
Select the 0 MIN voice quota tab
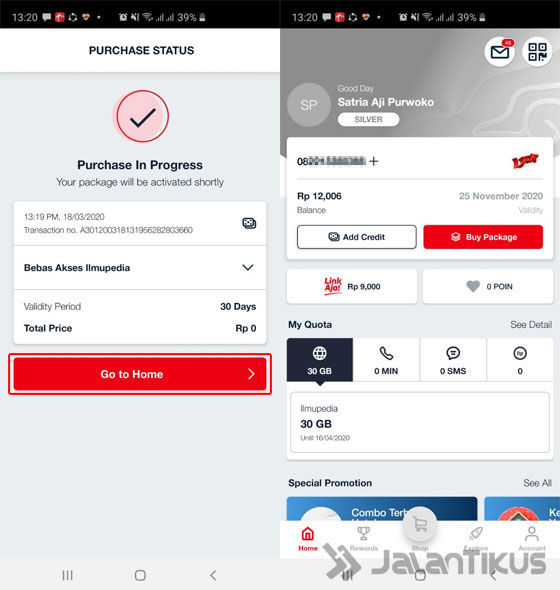point(386,360)
